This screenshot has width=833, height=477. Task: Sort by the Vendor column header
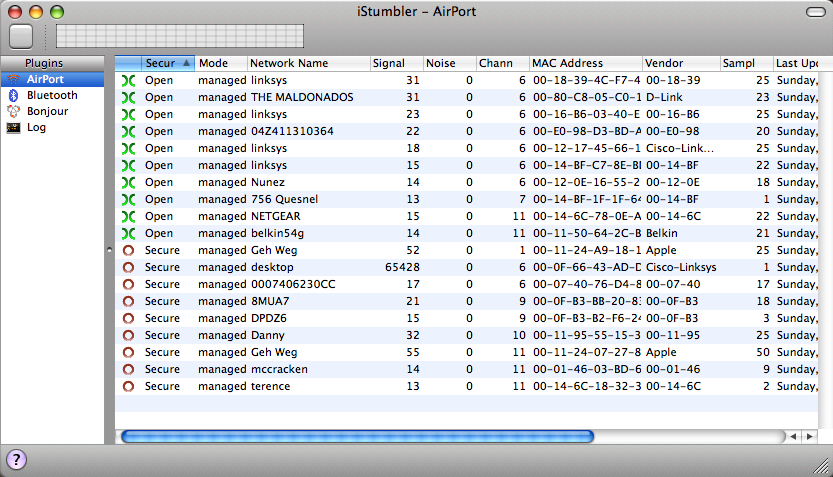pyautogui.click(x=681, y=63)
